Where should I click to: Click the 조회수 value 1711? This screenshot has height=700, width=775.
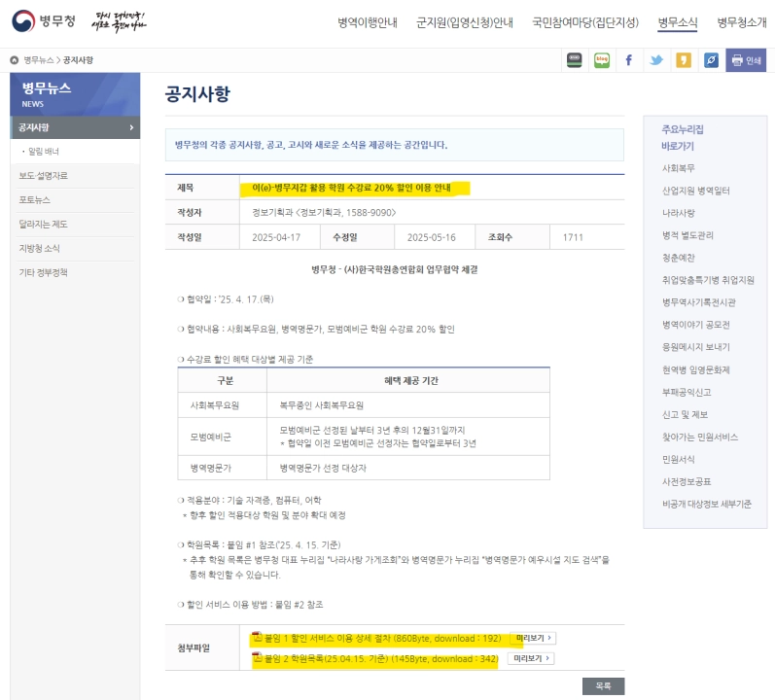[573, 237]
